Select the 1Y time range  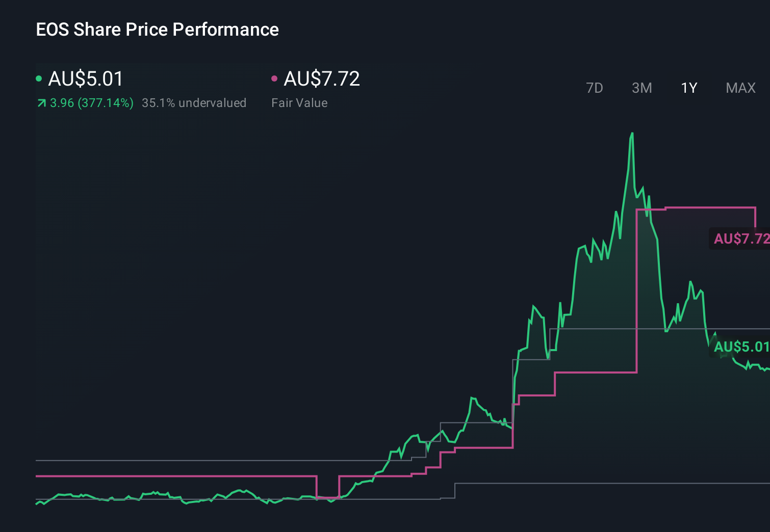pos(689,88)
